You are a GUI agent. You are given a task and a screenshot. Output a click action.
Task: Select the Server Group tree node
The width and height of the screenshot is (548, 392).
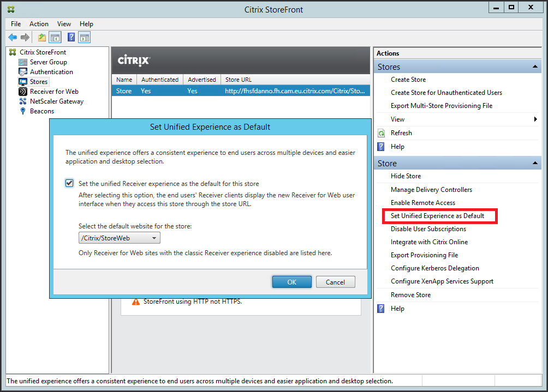pos(48,62)
